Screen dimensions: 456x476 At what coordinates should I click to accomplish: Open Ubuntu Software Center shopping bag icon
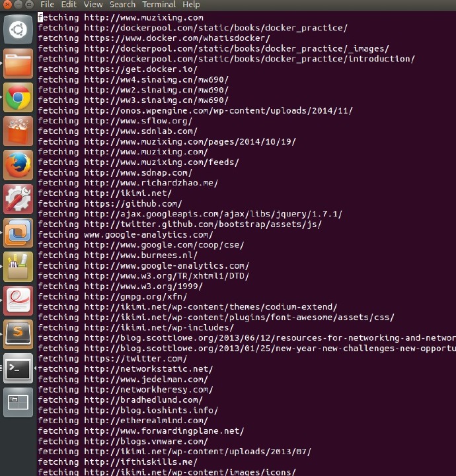(x=18, y=131)
